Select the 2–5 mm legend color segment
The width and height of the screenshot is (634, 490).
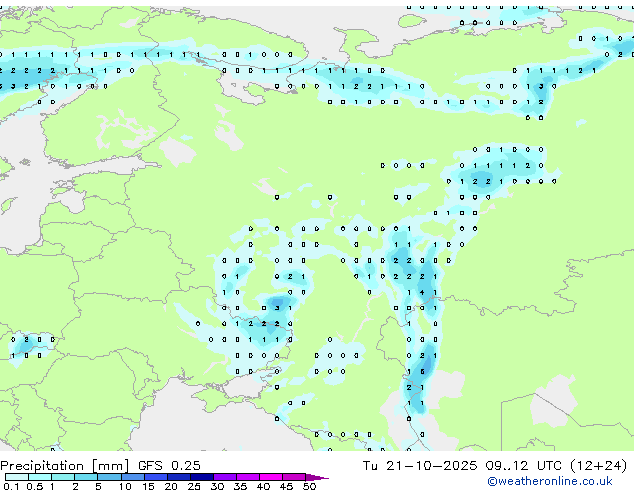(x=86, y=477)
